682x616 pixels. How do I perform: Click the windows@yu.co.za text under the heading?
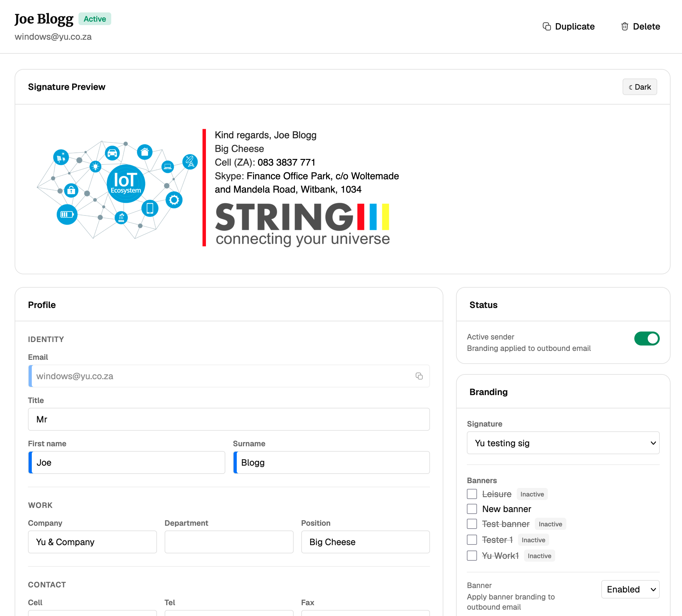53,37
